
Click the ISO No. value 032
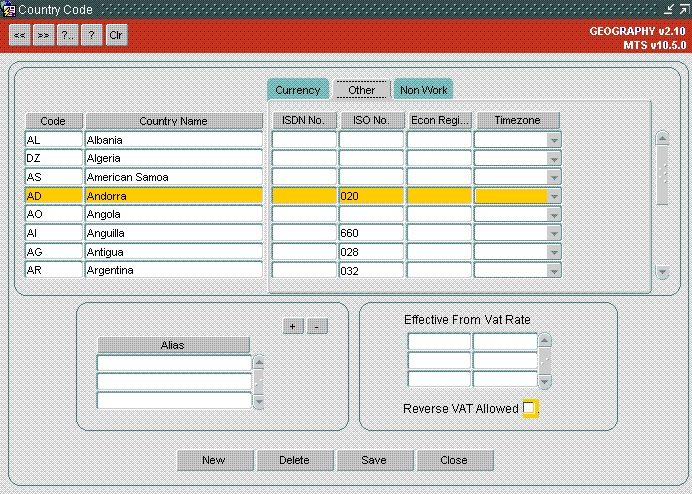point(371,271)
